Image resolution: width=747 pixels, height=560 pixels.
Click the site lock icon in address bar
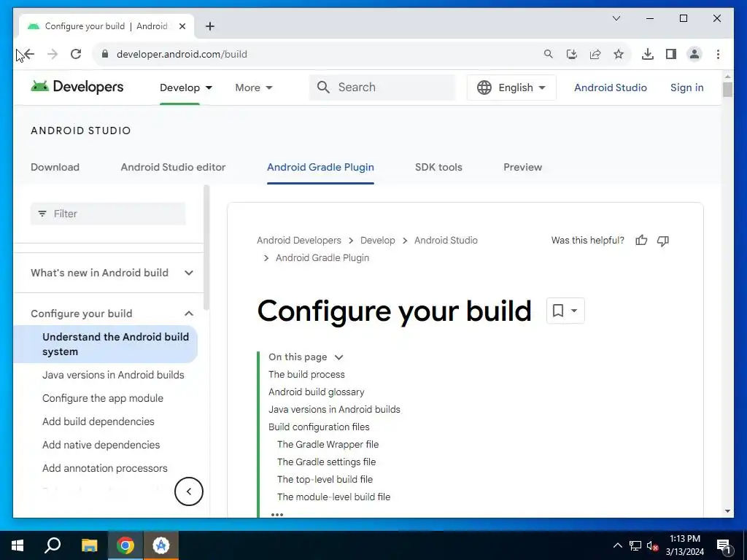[x=105, y=54]
